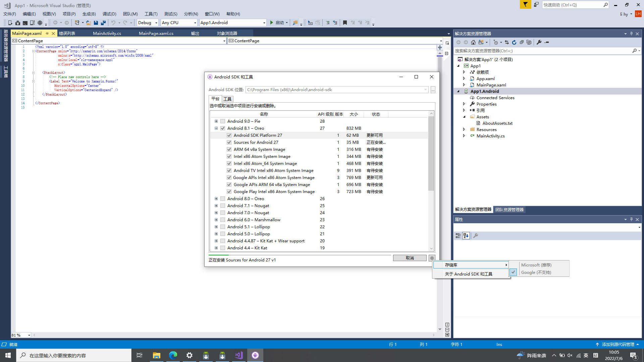Click 关于 Android SDK 和工具 menu item
The height and width of the screenshot is (362, 644).
[x=471, y=274]
